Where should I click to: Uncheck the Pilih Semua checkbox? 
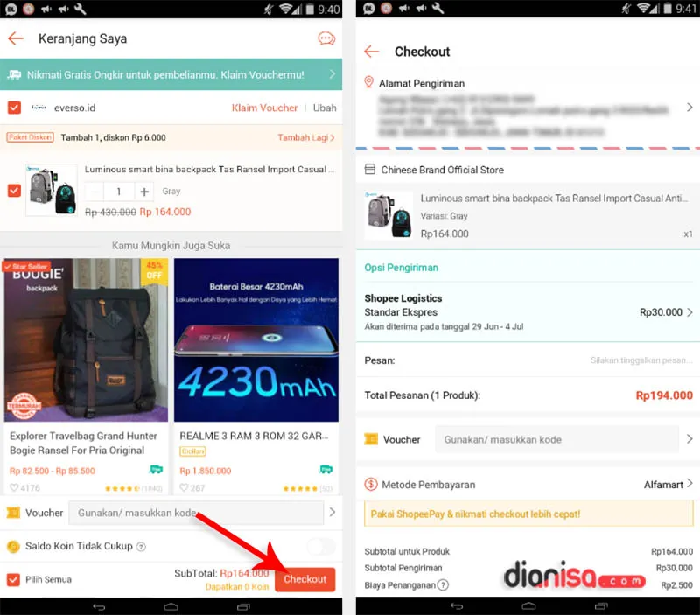12,578
